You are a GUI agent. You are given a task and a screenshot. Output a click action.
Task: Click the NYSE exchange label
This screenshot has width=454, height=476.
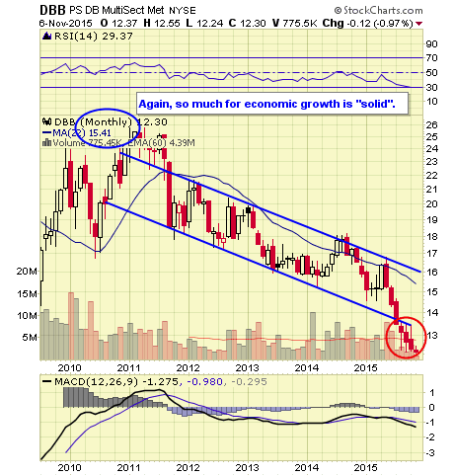pos(183,11)
